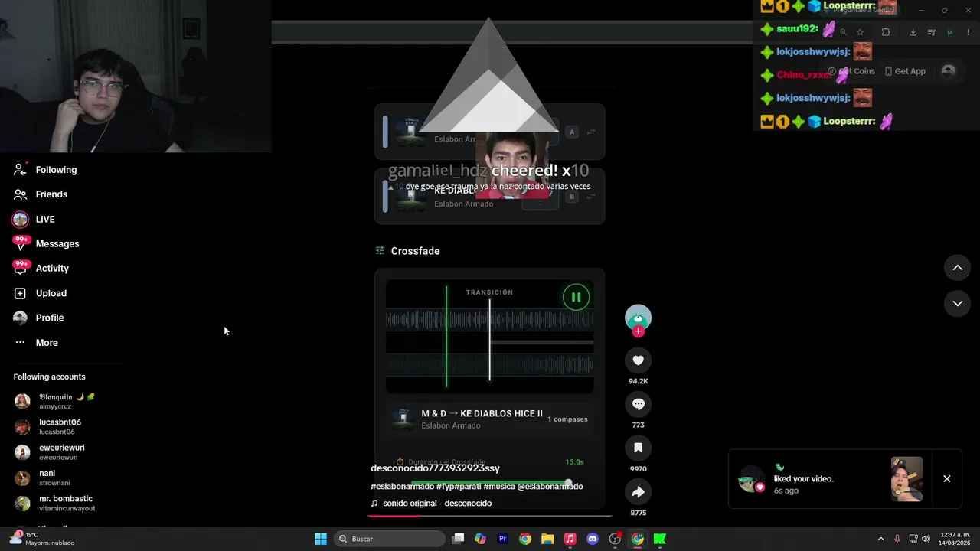
Task: Follow the creator with the plus badge
Action: coord(638,331)
